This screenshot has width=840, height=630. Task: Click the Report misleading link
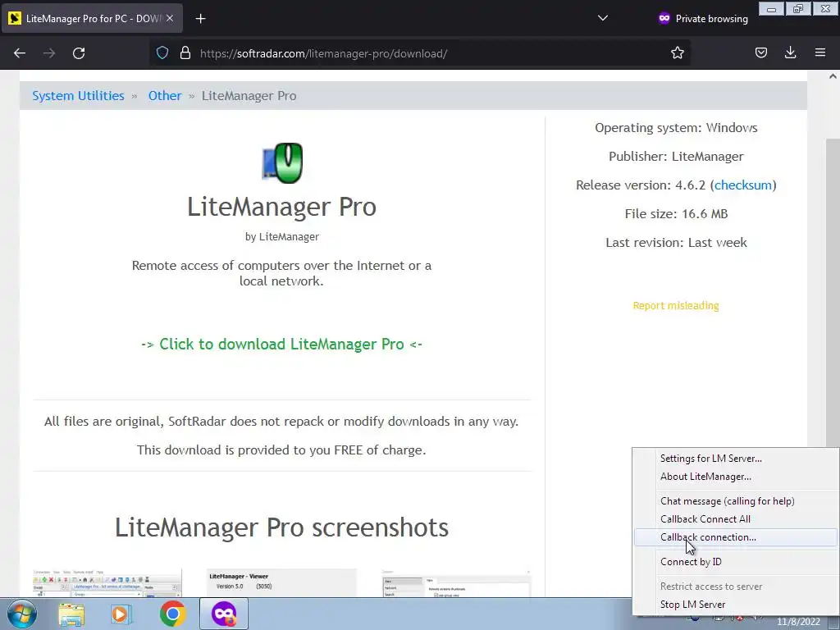click(676, 305)
